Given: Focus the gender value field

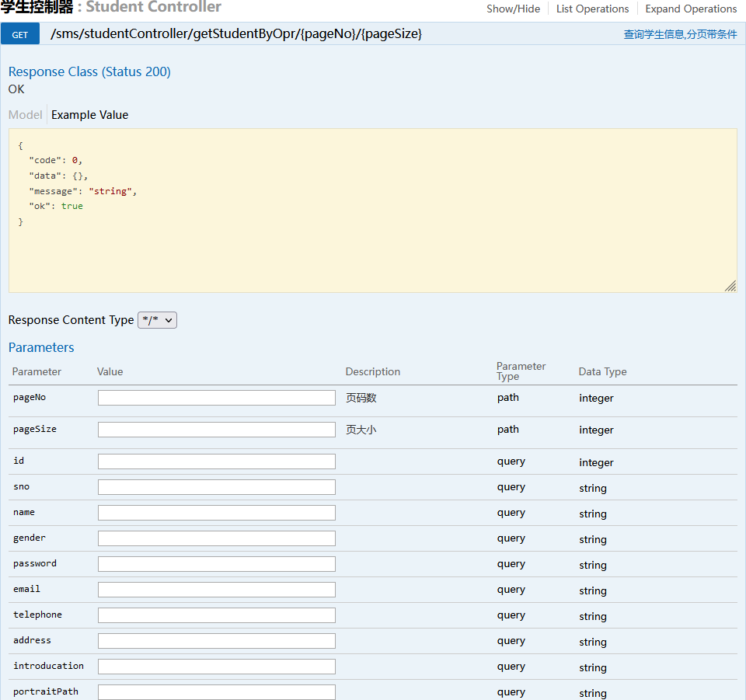Looking at the screenshot, I should coord(217,538).
